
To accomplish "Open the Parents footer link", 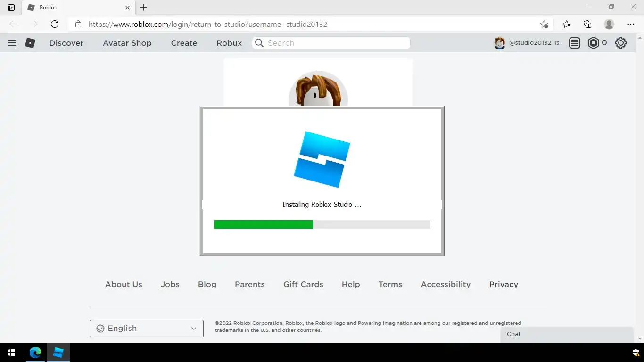I will 250,284.
